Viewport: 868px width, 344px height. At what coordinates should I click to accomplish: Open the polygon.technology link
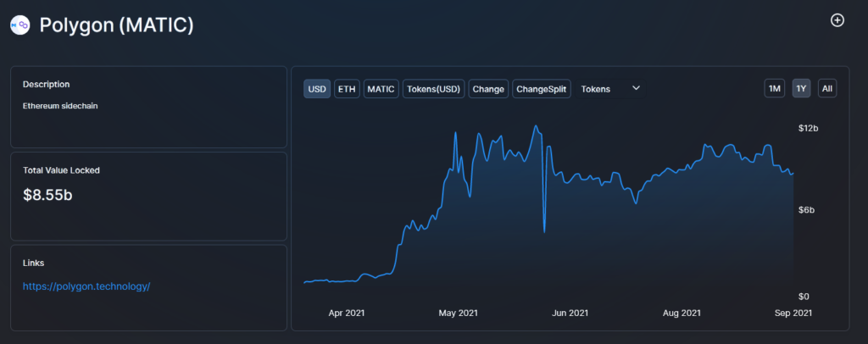(86, 286)
